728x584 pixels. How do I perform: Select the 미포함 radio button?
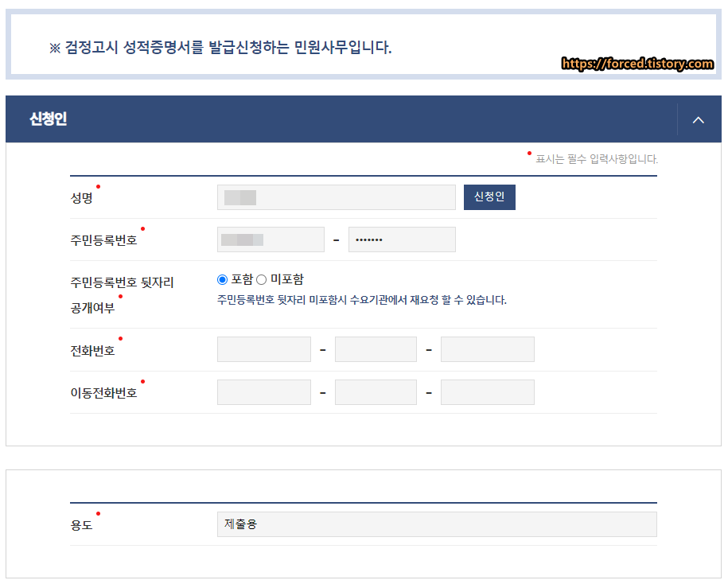(x=262, y=279)
